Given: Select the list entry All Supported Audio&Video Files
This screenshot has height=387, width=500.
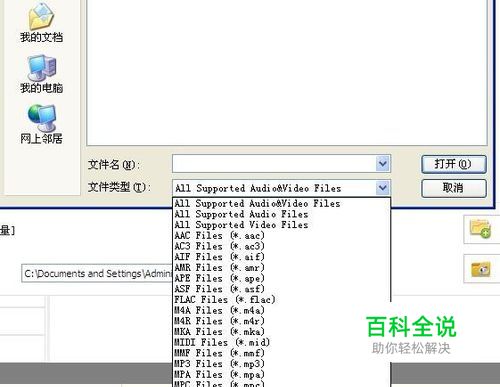Looking at the screenshot, I should point(282,203).
